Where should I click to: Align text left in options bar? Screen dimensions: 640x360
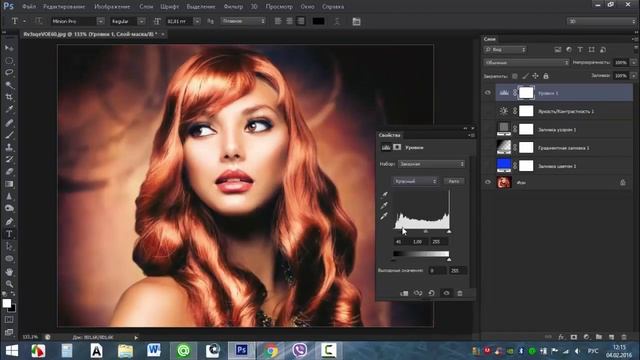278,21
